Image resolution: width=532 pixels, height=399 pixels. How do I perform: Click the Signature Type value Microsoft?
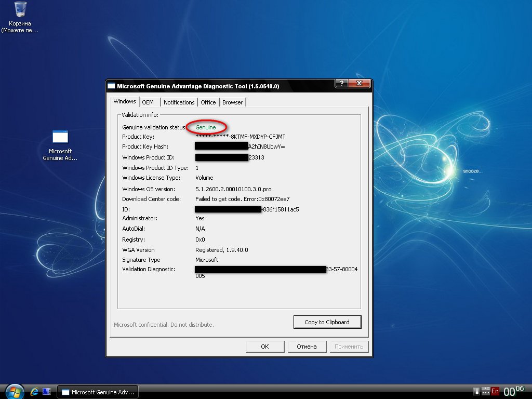coord(207,260)
